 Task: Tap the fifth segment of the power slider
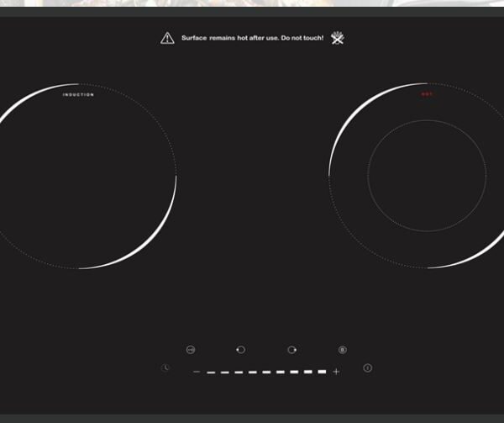(x=266, y=372)
